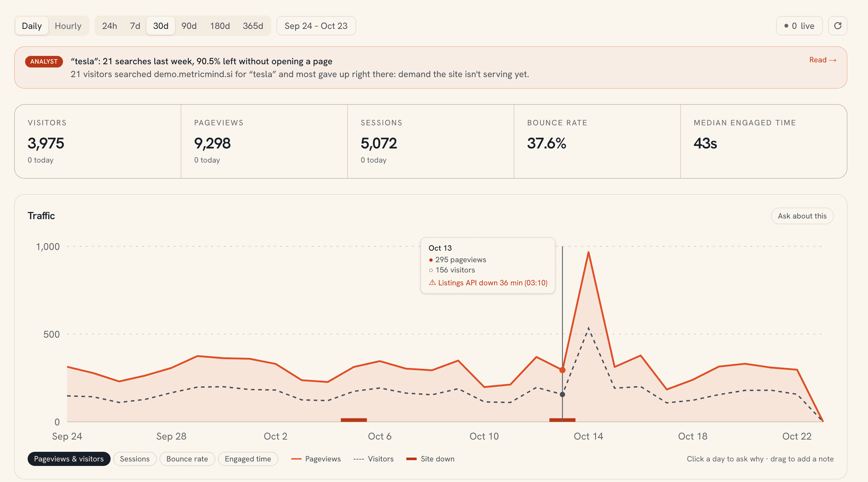
Task: Click the Median engaged time 43s stat
Action: click(764, 141)
